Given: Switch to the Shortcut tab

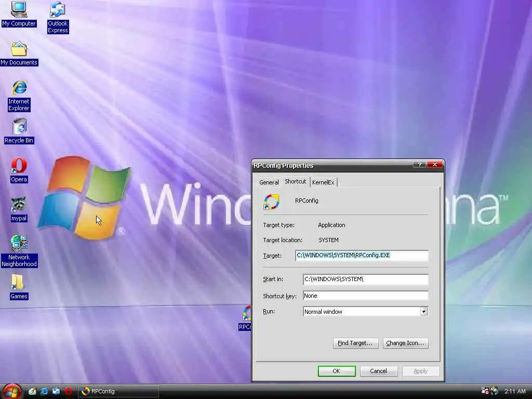Looking at the screenshot, I should click(295, 181).
